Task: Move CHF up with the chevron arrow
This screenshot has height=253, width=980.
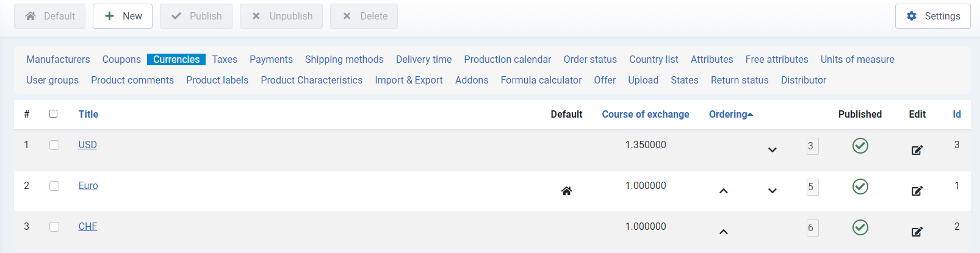Action: click(x=724, y=232)
